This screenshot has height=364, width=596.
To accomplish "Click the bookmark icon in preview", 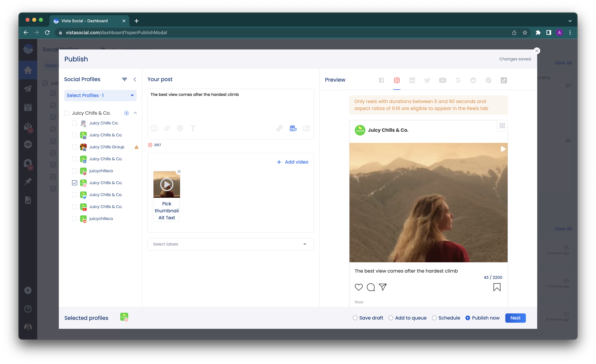I will [497, 287].
